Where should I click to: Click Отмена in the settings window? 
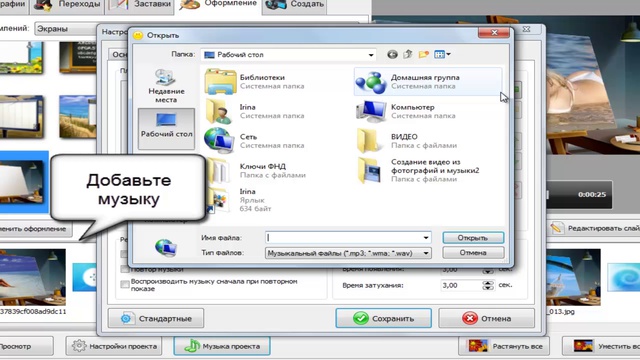[x=487, y=318]
